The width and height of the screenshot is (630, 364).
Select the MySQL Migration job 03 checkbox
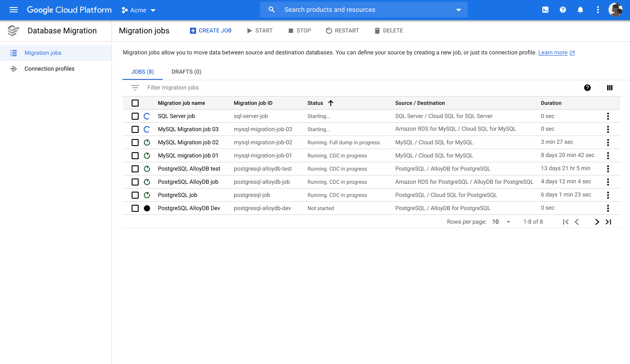(135, 129)
